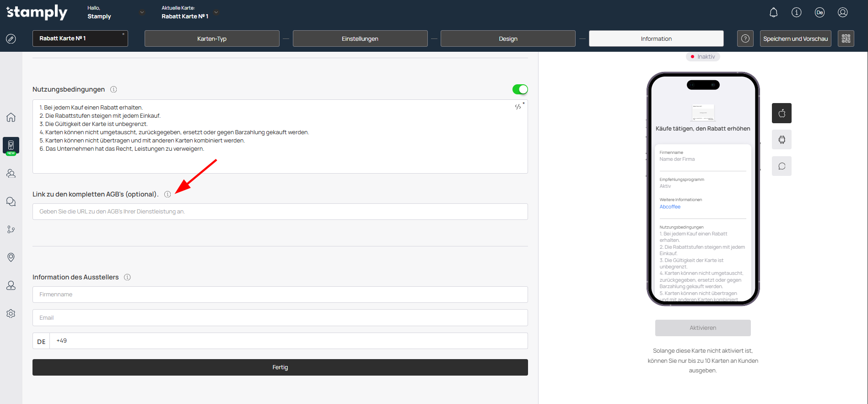
Task: Open the Einstellungen tab
Action: tap(360, 38)
